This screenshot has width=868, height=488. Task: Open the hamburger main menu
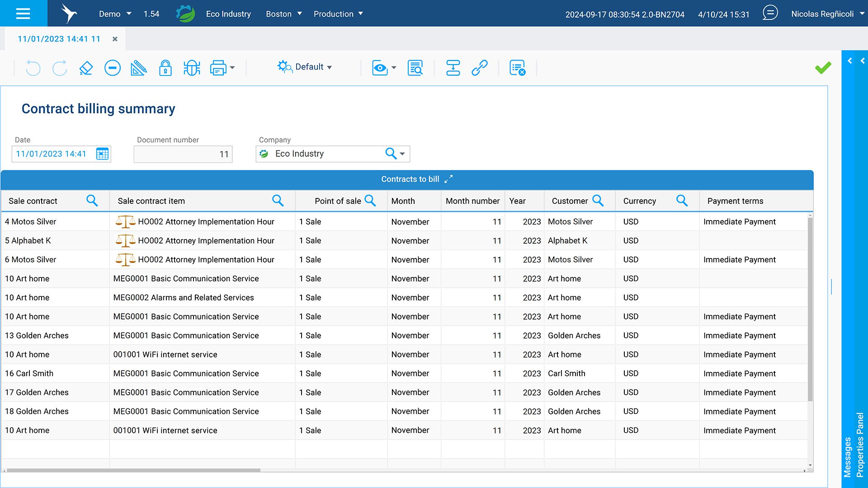point(23,14)
